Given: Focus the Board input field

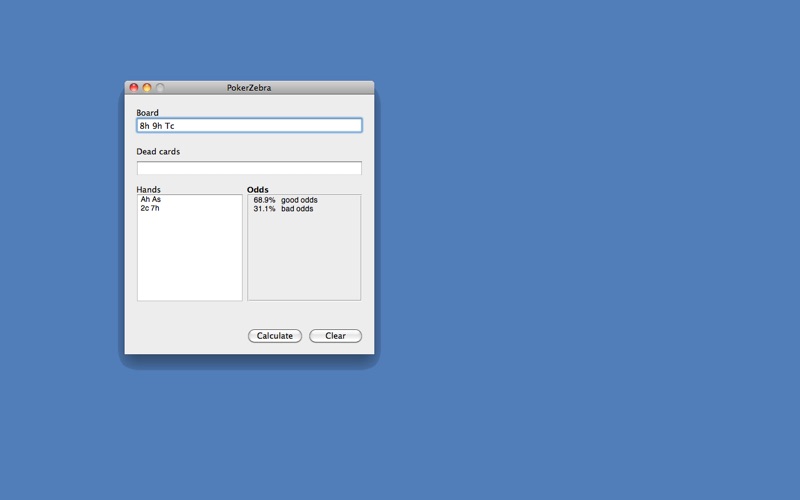Looking at the screenshot, I should click(x=249, y=126).
